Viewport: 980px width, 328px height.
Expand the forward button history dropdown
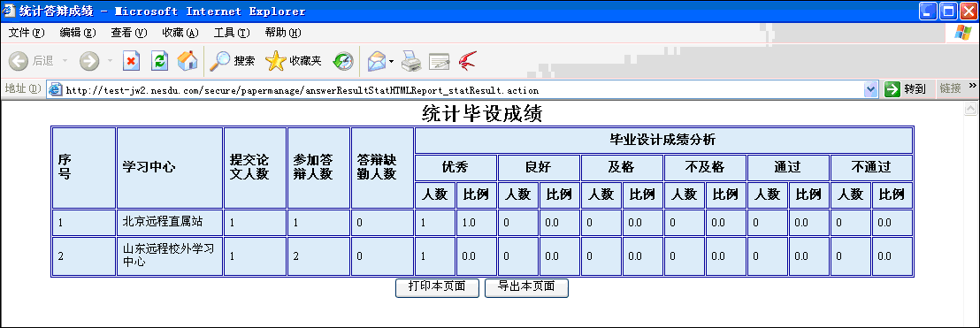point(110,61)
